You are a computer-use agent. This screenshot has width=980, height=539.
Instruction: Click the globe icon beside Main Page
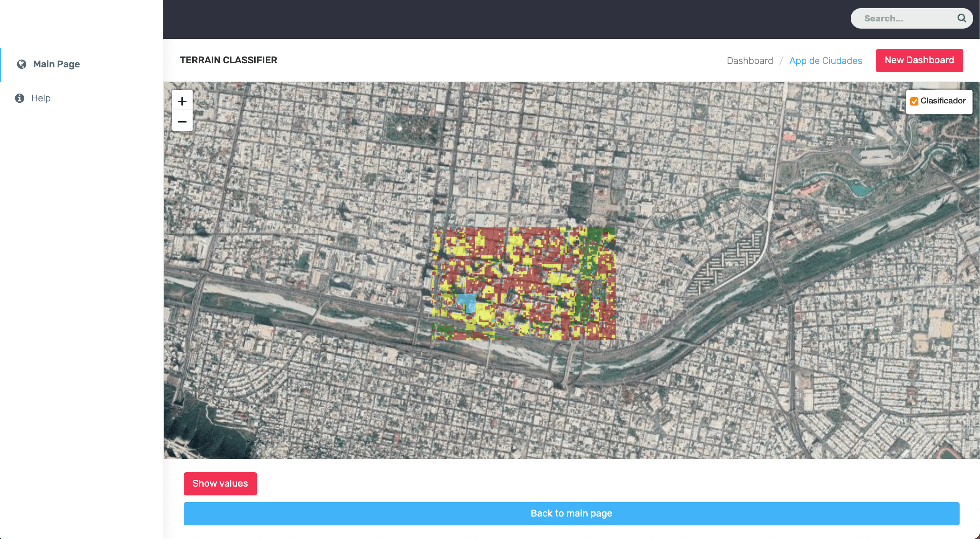(x=22, y=64)
